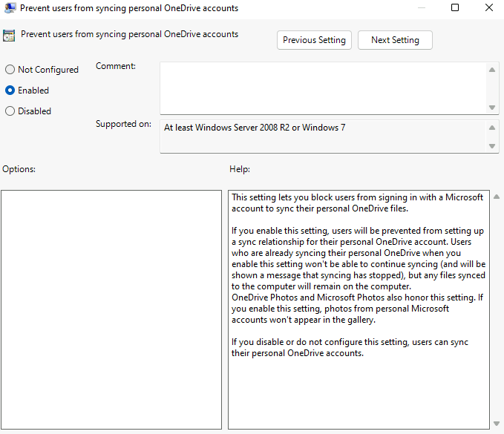Click the title bar window icon
504x434 pixels.
pos(10,7)
